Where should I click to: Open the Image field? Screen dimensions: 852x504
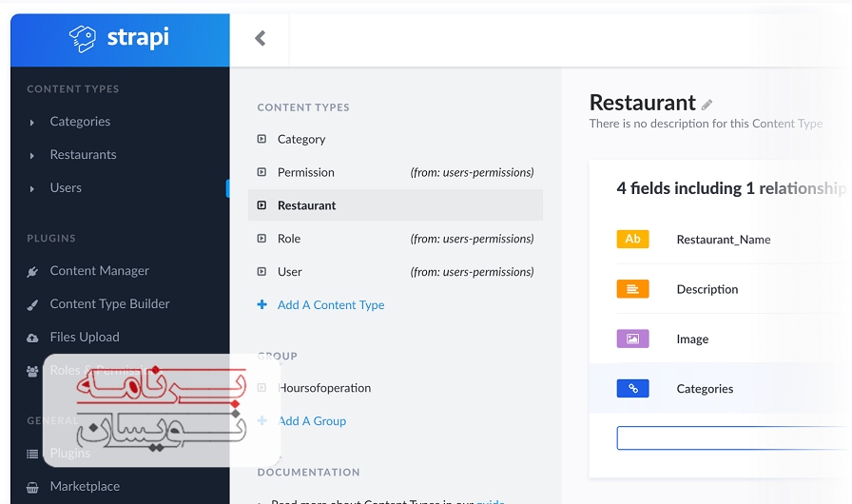pos(692,339)
